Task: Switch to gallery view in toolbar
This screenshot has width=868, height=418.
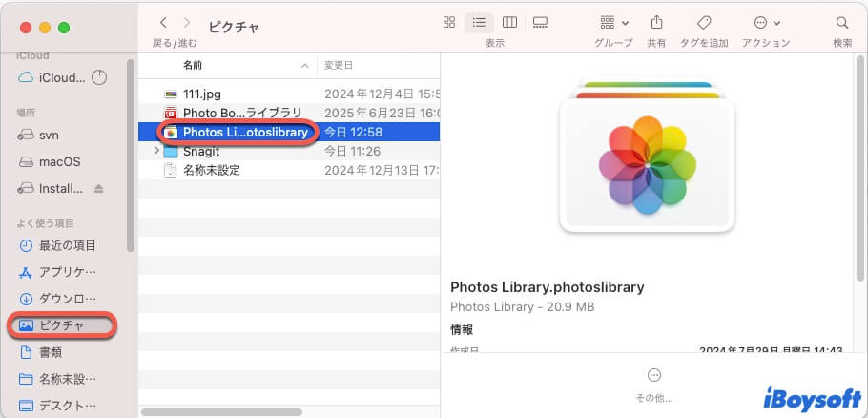Action: (x=540, y=22)
